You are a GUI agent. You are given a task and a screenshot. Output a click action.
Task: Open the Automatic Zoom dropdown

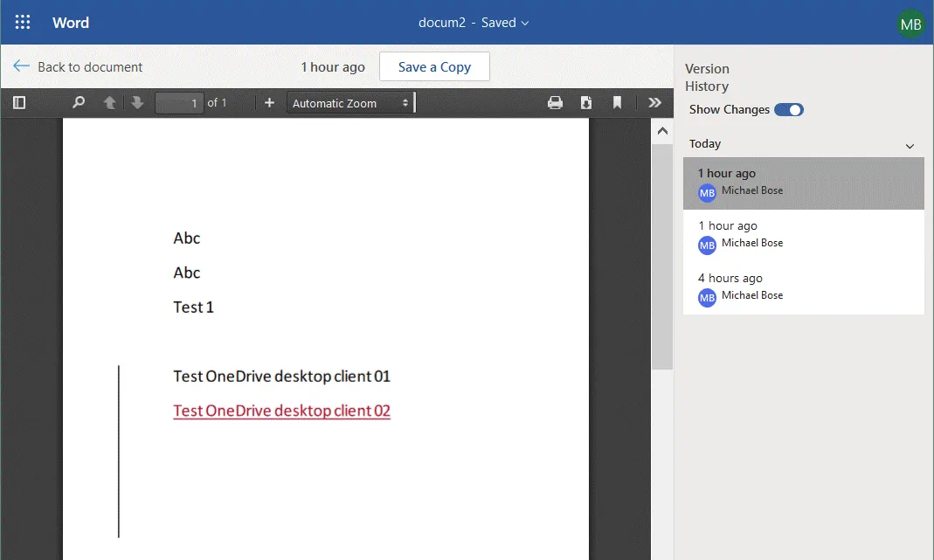(349, 103)
